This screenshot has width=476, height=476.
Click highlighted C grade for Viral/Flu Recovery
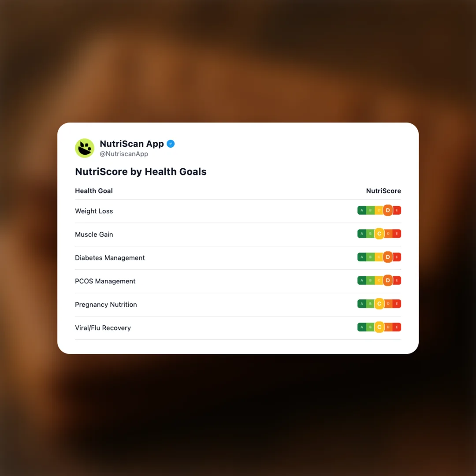tap(379, 327)
